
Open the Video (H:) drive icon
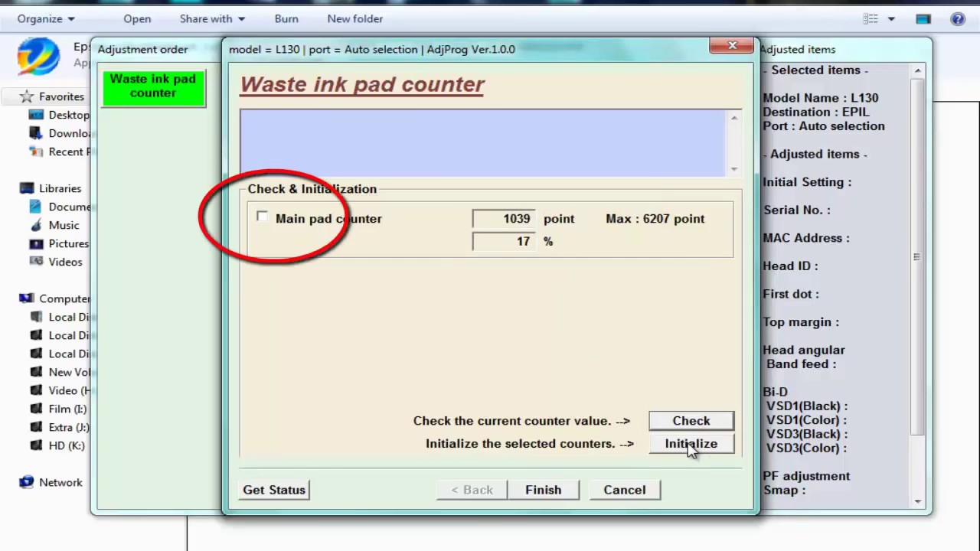click(36, 390)
